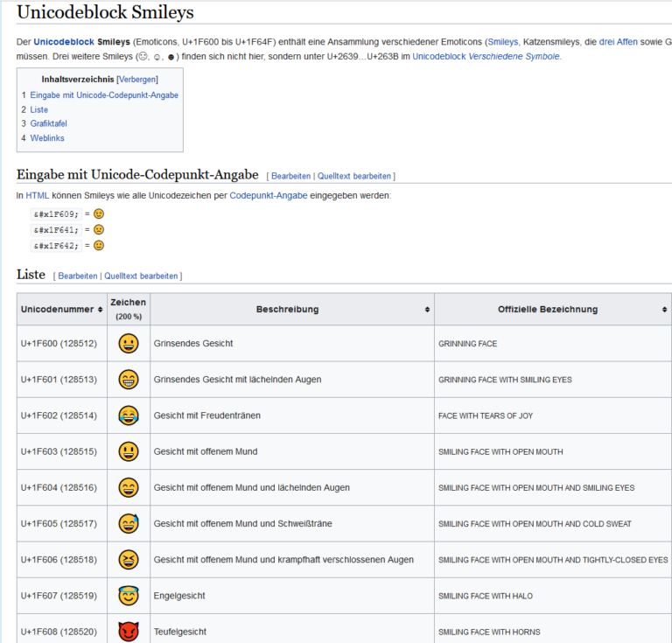Screen dimensions: 672x643
Task: Click the red devil face emoji
Action: pos(129,632)
